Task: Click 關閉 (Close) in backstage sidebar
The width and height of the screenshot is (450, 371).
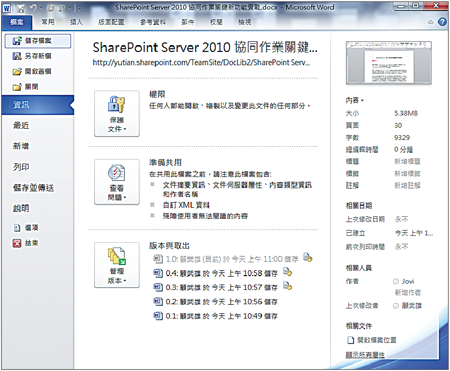Action: click(25, 87)
